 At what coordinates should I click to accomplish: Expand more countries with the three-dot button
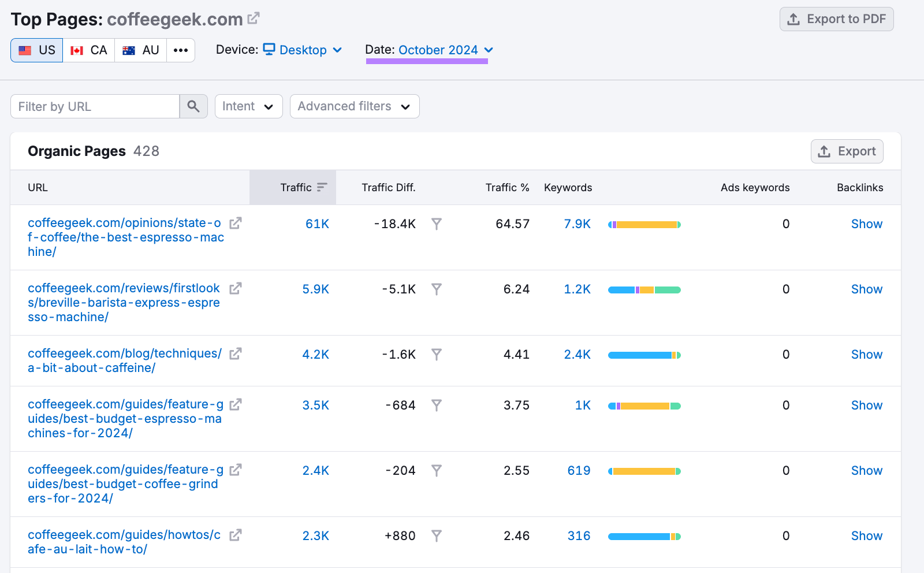coord(181,50)
